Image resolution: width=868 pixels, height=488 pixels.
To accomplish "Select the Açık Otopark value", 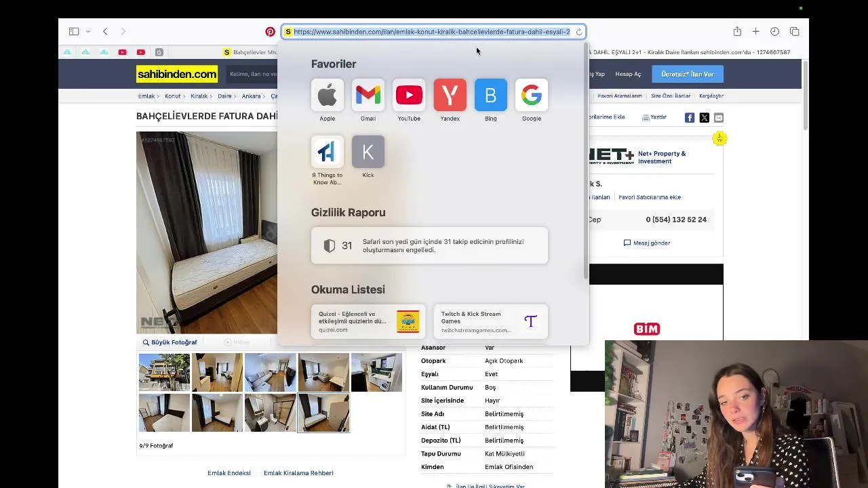I will click(x=504, y=361).
